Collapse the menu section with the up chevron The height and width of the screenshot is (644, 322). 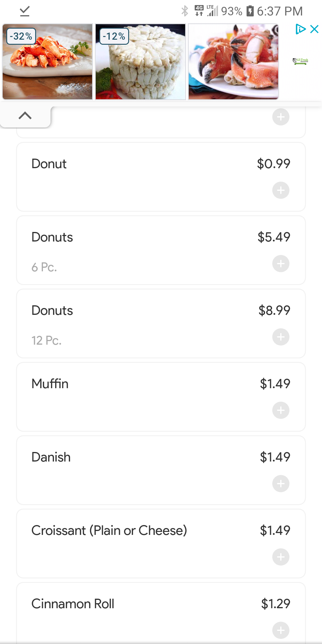pos(25,115)
